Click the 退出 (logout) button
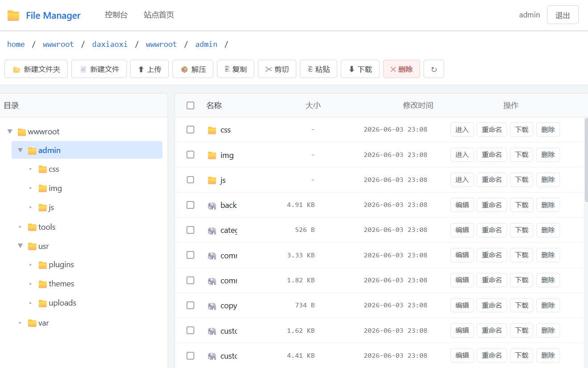 tap(563, 15)
